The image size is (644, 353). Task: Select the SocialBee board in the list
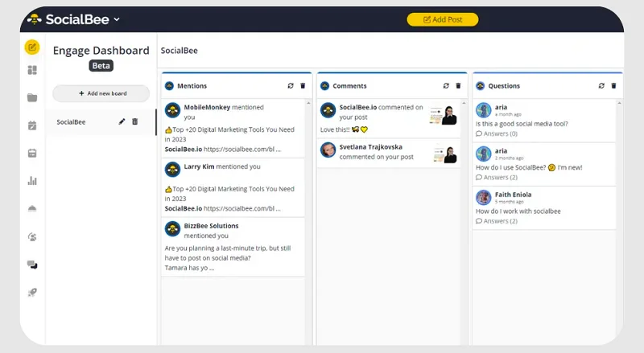[x=72, y=121]
